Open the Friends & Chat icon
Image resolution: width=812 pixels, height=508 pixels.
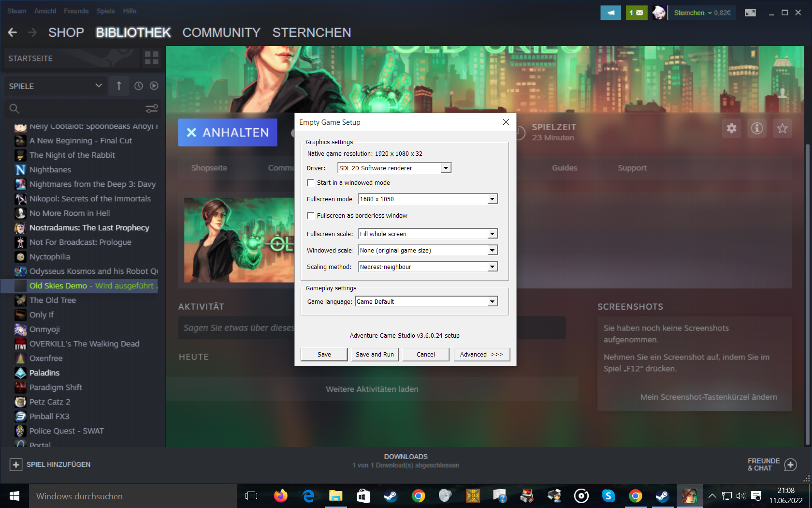click(790, 465)
